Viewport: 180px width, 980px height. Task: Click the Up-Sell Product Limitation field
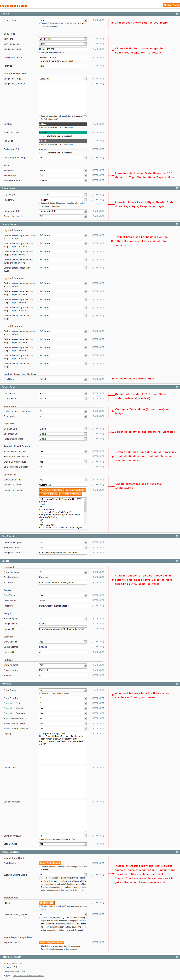coord(63,467)
